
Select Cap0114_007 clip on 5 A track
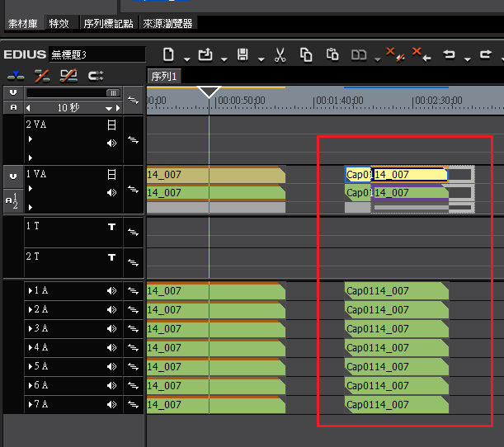tap(396, 367)
